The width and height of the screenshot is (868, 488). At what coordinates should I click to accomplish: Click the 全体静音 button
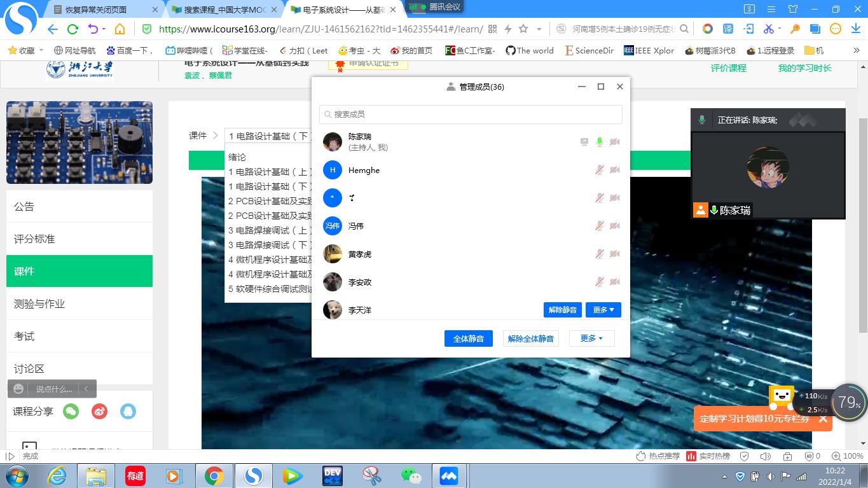pos(468,339)
